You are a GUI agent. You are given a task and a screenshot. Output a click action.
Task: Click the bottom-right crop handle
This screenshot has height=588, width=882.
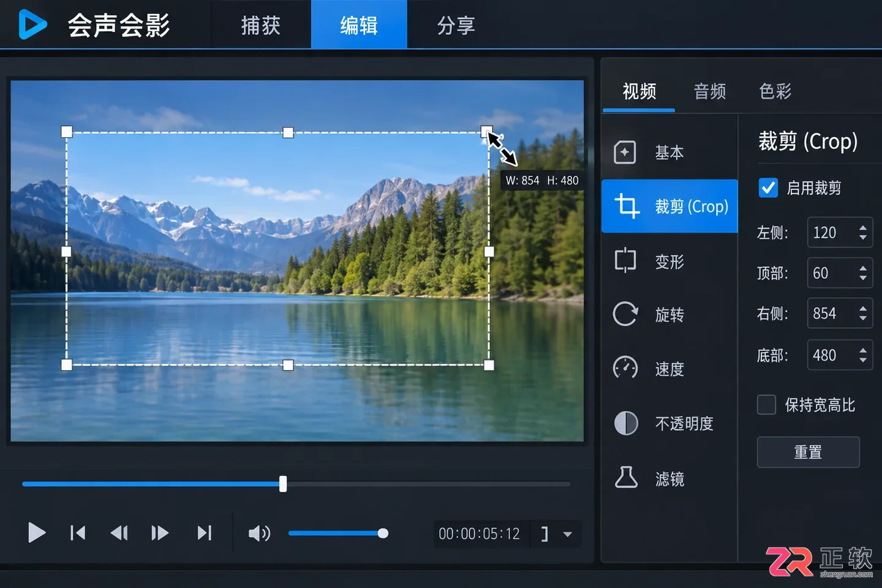point(489,365)
